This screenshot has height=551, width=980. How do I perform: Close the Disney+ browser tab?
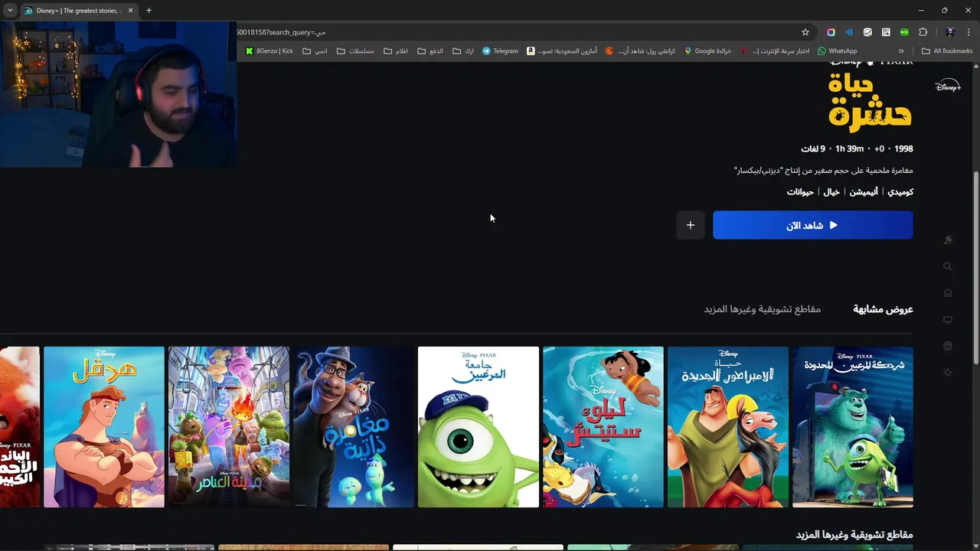(130, 11)
